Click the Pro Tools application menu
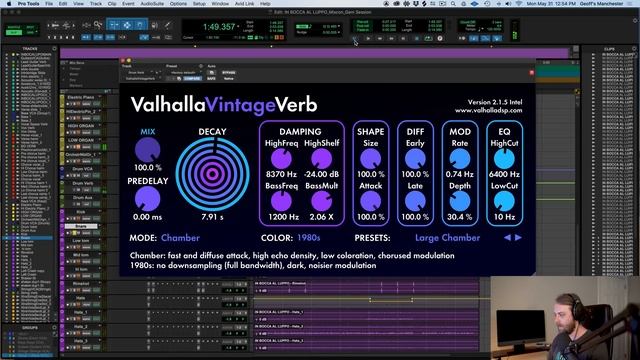The image size is (640, 360). 28,4
